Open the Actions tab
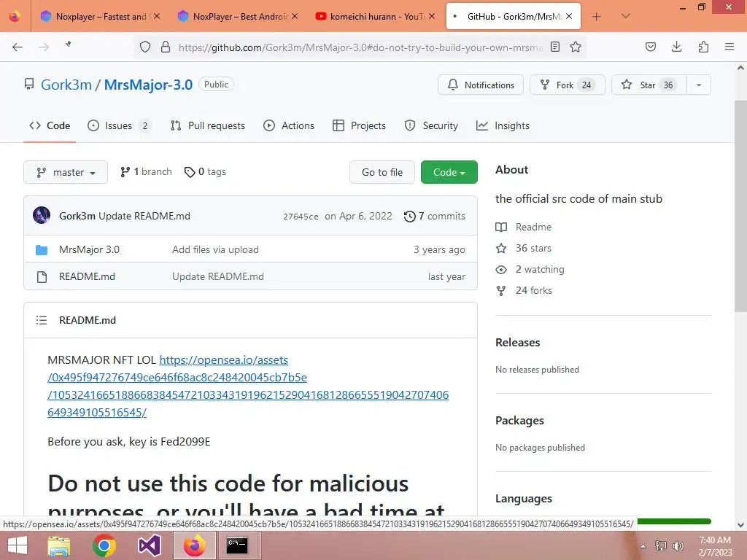Viewport: 747px width, 560px height. point(289,125)
